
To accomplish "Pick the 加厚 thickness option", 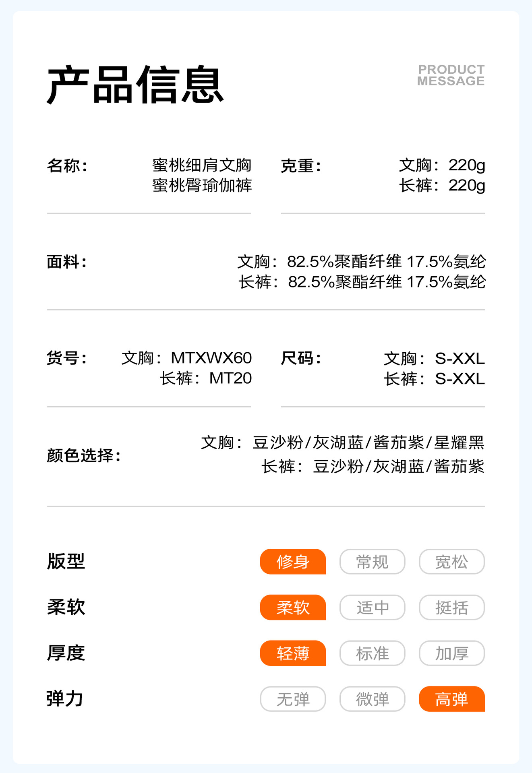I will (451, 653).
